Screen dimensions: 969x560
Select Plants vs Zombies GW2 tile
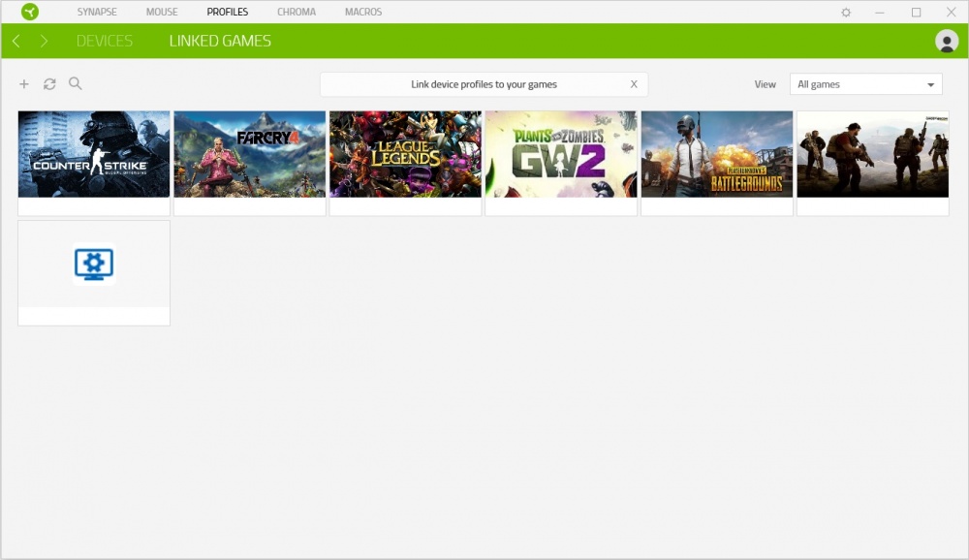coord(561,163)
